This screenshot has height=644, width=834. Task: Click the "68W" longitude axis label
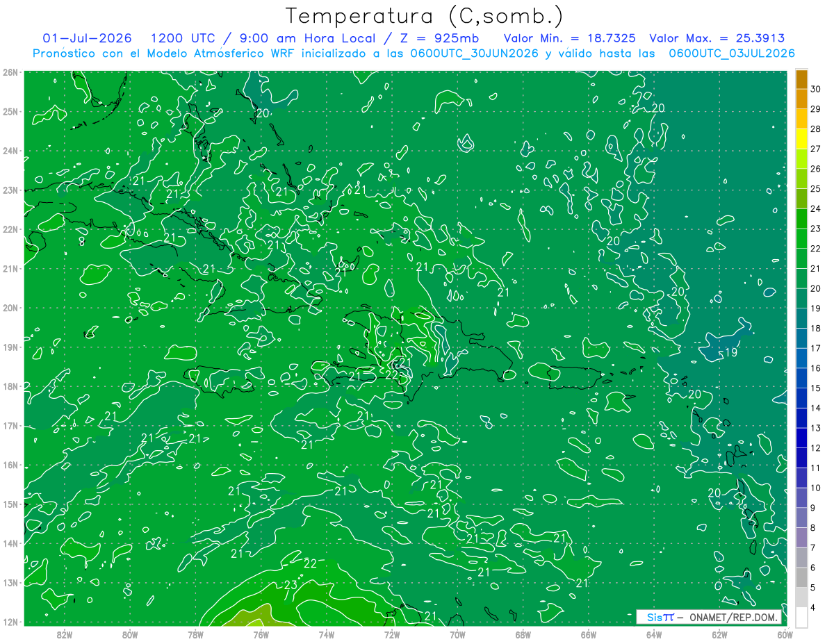(523, 634)
